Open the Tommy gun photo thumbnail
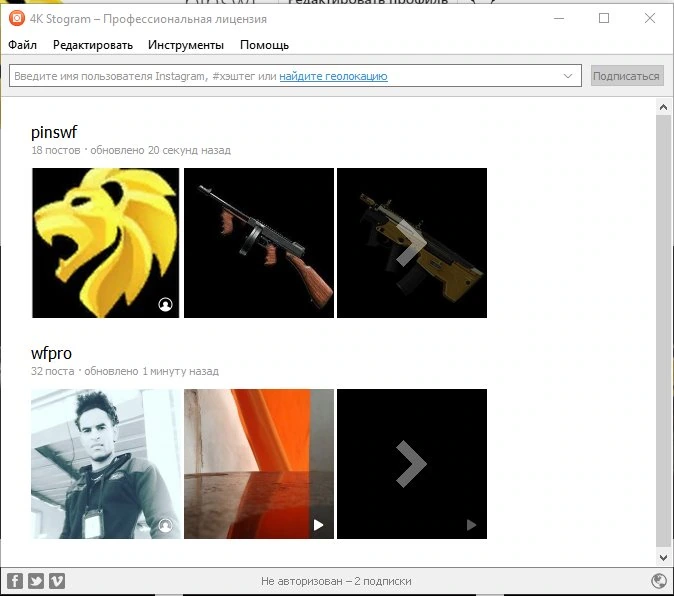 click(x=259, y=243)
